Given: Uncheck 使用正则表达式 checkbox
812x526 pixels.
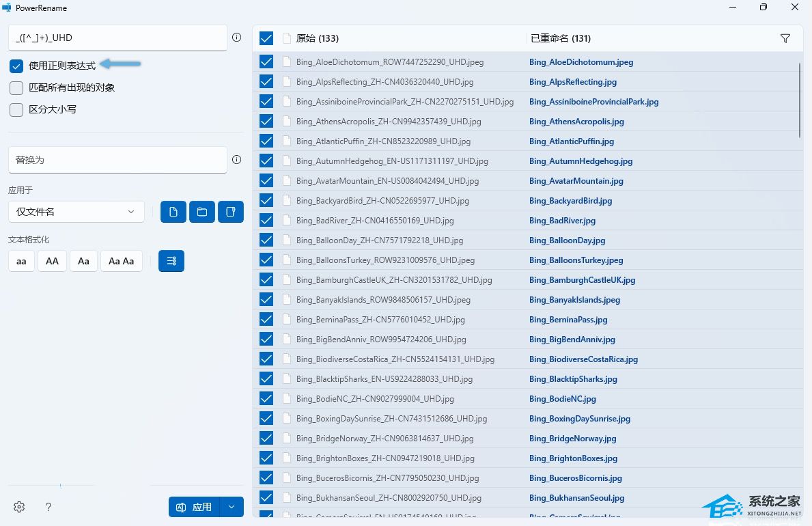Looking at the screenshot, I should pos(16,66).
